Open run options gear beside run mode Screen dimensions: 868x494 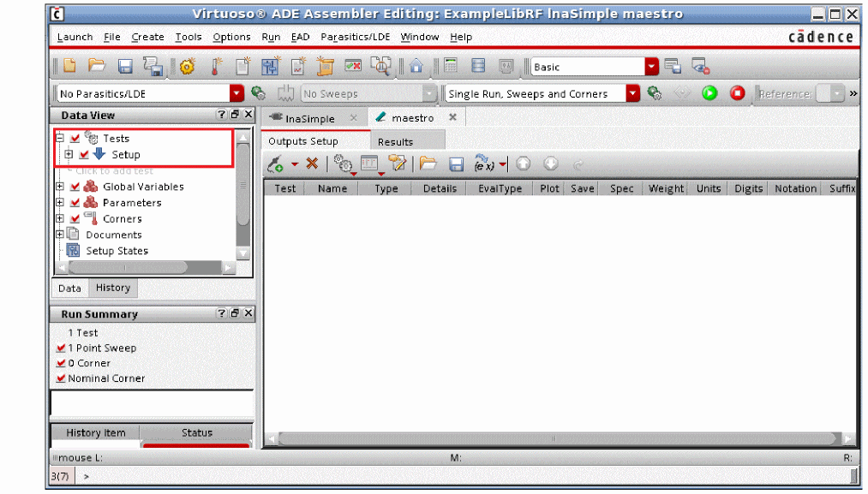(x=655, y=93)
